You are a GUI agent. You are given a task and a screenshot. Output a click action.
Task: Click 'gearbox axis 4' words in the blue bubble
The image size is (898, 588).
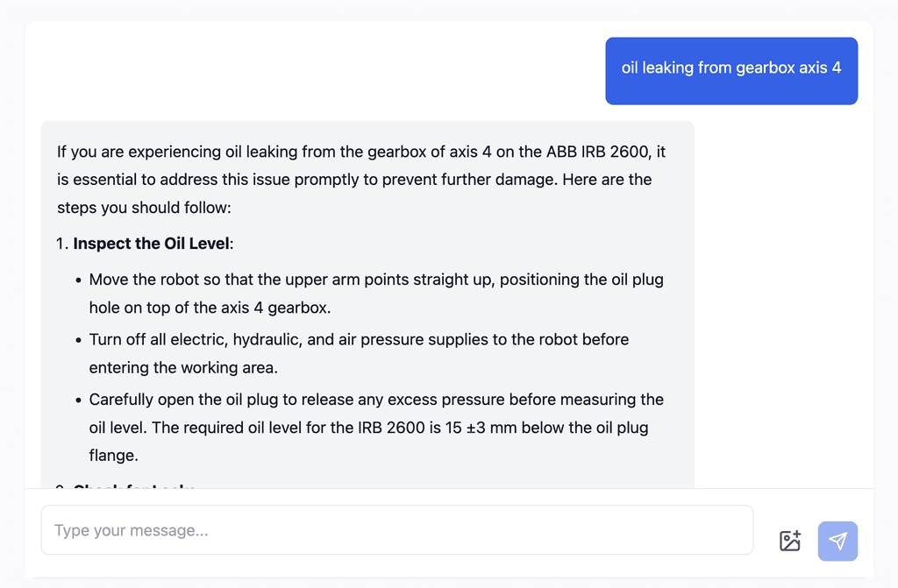(x=788, y=68)
